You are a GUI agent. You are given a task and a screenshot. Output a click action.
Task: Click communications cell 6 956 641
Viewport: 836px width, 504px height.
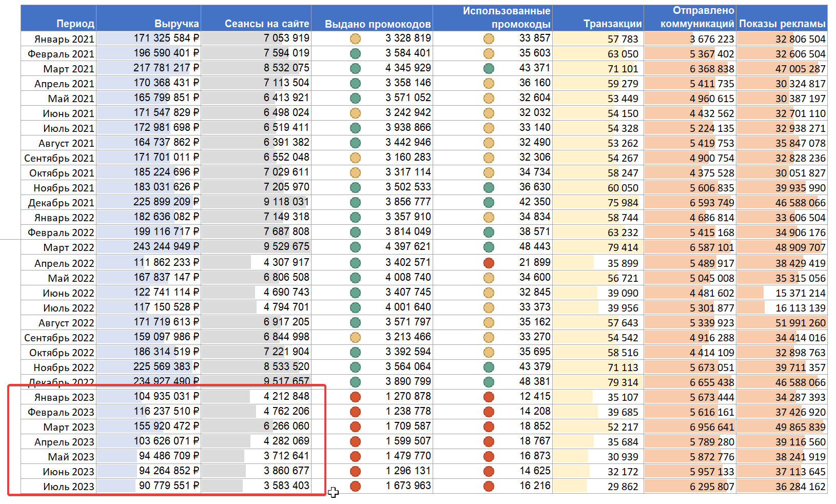coord(690,427)
